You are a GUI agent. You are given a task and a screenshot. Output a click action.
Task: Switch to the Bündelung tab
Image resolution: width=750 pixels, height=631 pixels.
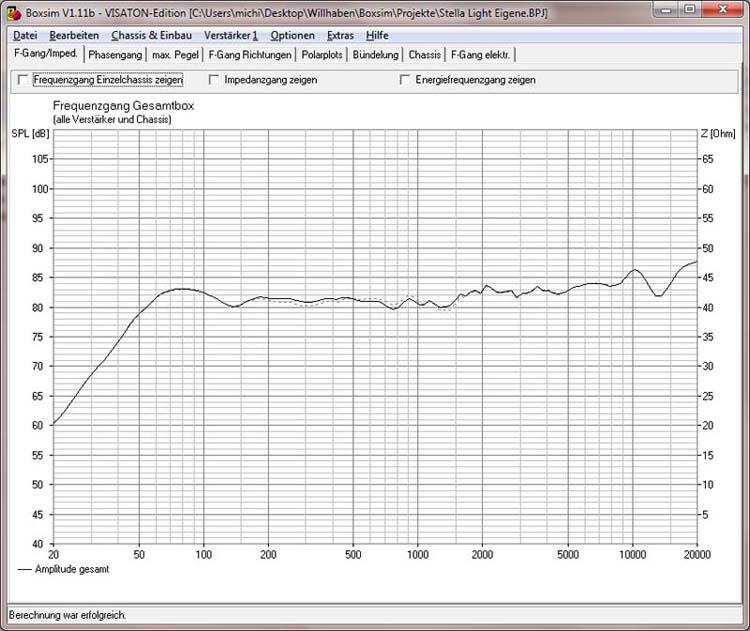click(378, 55)
